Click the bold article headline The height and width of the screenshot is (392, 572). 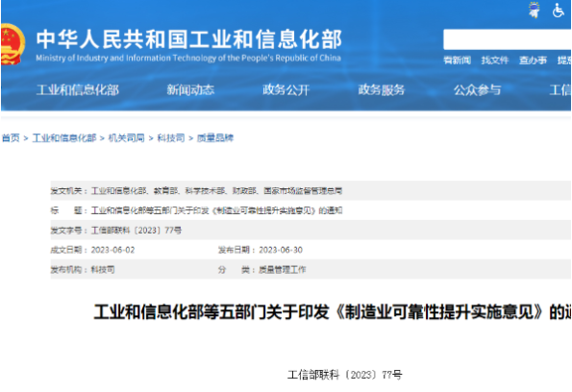tap(333, 312)
